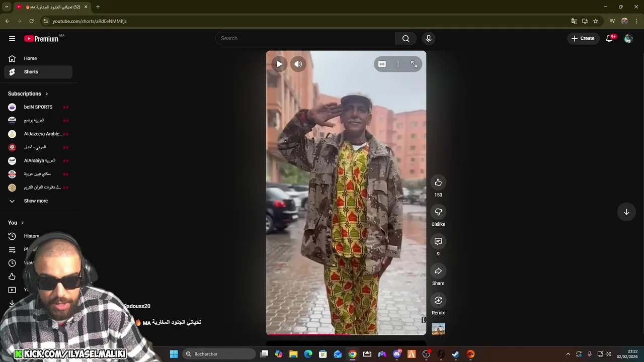The width and height of the screenshot is (644, 362).
Task: Open Discord from the taskbar
Action: (x=397, y=354)
